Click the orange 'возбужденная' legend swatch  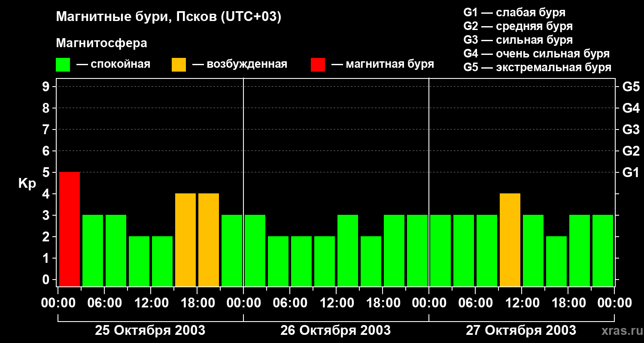pyautogui.click(x=179, y=65)
